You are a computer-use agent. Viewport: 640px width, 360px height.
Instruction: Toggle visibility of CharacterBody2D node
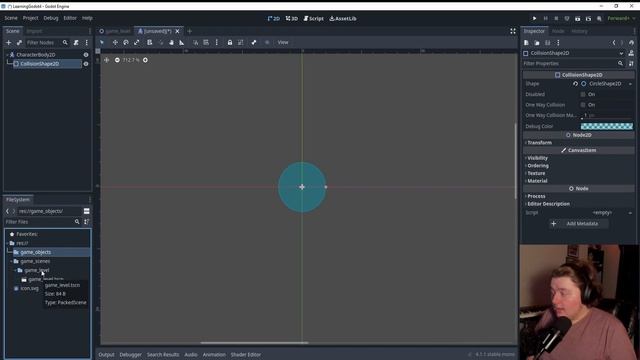(86, 55)
